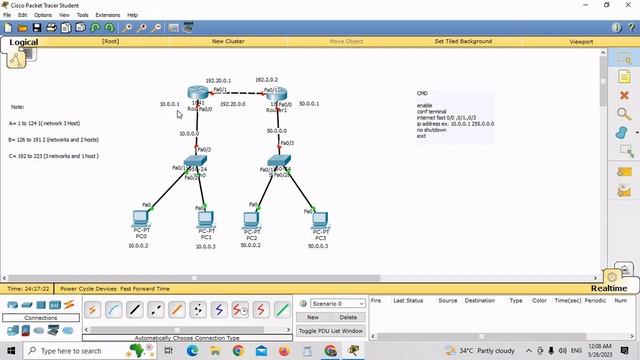Open the drawing palette icon
Viewport: 640px width, 360px height.
tap(173, 28)
